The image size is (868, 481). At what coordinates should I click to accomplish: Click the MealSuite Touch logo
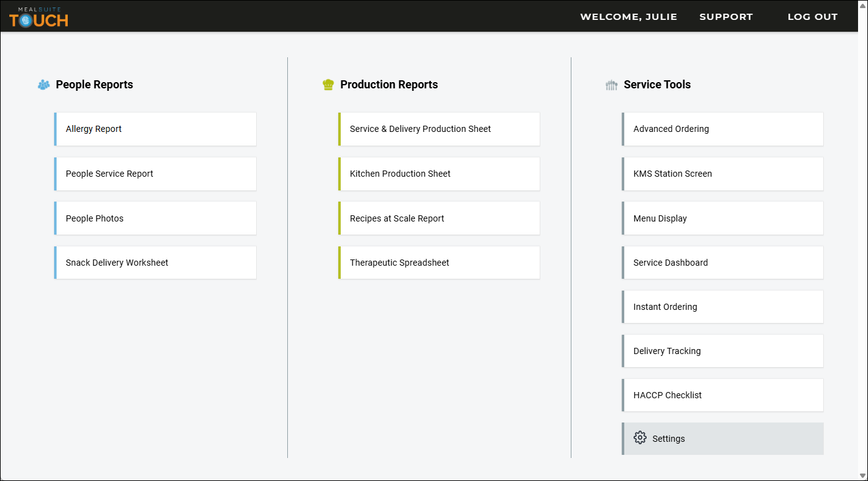click(x=39, y=17)
